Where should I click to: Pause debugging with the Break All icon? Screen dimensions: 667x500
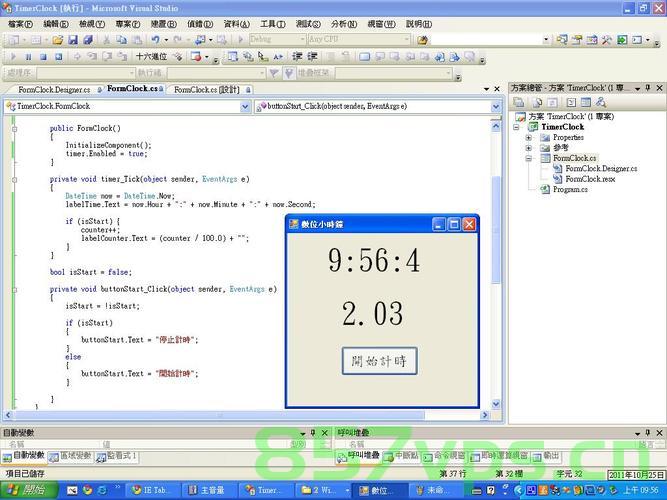29,57
